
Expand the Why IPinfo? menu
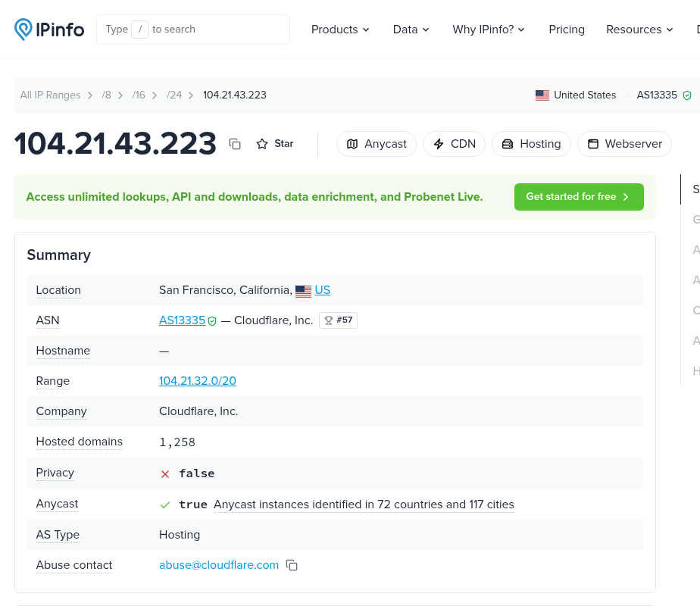489,30
